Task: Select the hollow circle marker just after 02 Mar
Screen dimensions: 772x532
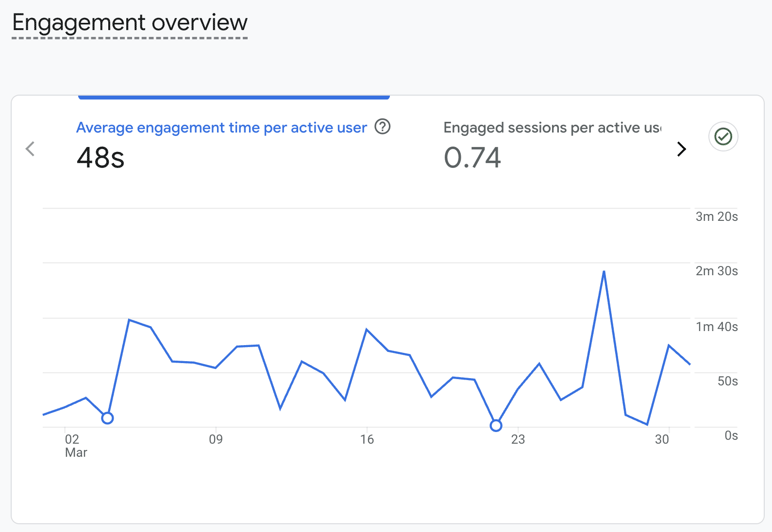Action: [x=107, y=418]
